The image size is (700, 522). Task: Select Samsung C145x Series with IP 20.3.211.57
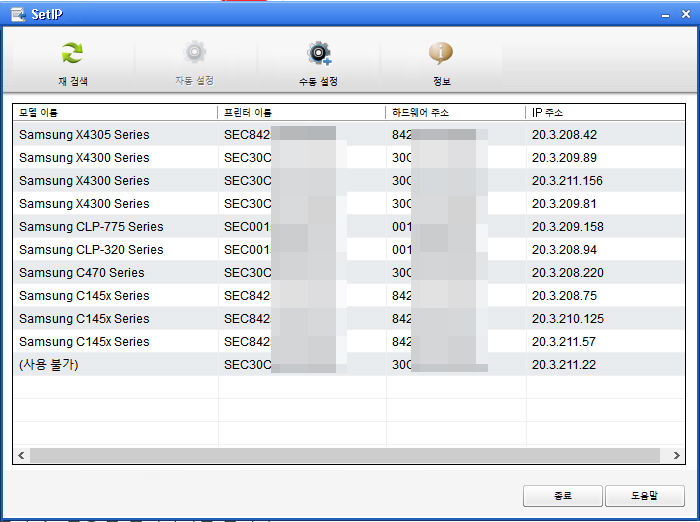coord(349,342)
